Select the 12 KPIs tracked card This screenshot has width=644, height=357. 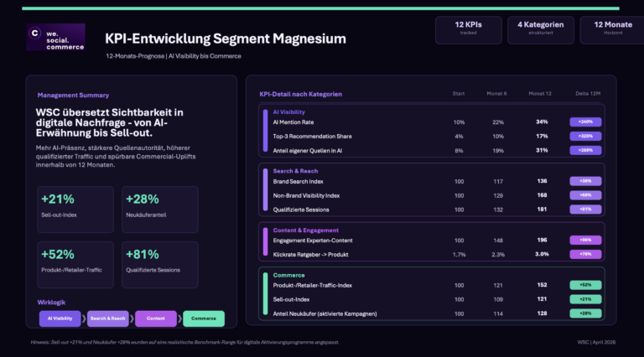468,30
